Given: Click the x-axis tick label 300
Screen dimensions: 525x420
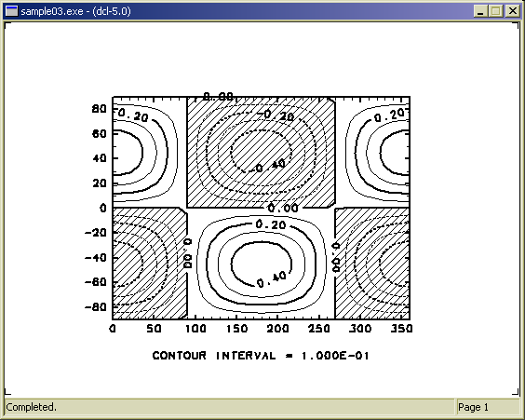Looking at the screenshot, I should (360, 329).
